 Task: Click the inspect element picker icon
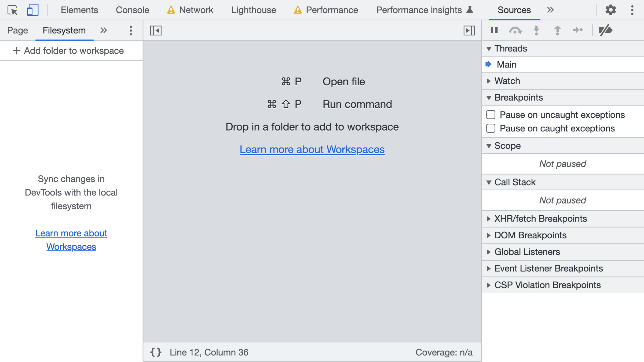tap(12, 10)
